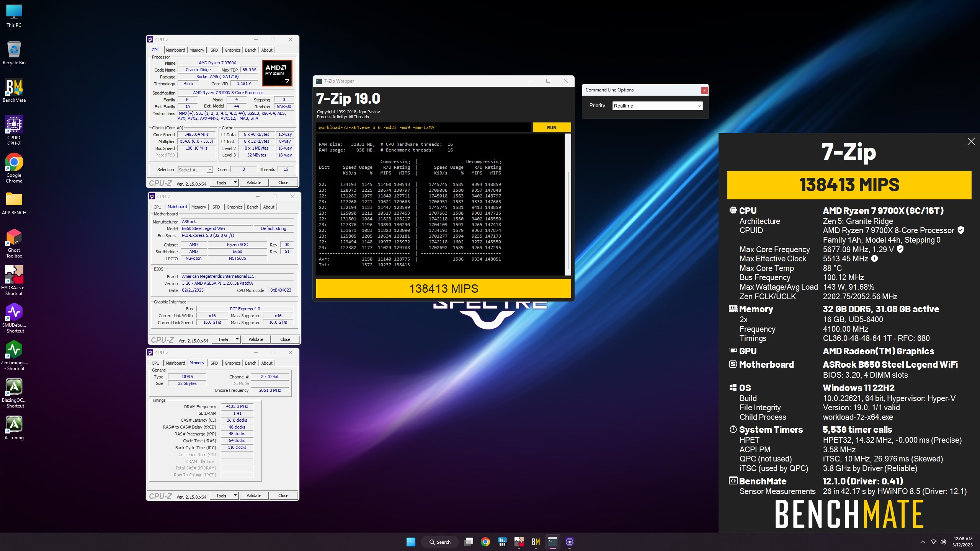Screen dimensions: 980x551
Task: Open Graphics tab in top CPU-Z window
Action: coord(233,50)
